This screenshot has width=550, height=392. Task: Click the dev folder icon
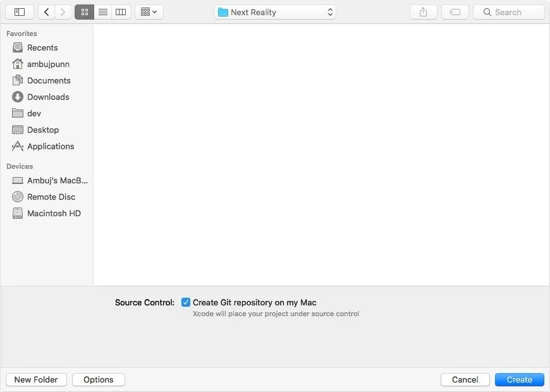(x=18, y=113)
